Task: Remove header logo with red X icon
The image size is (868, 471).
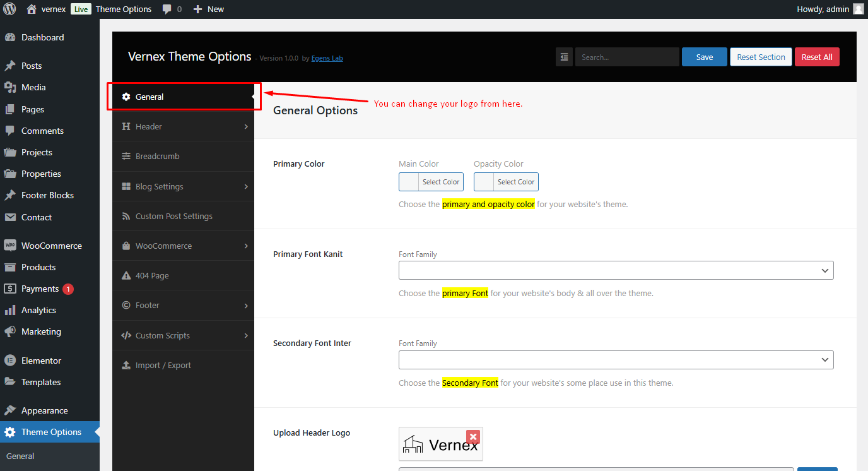Action: click(x=473, y=437)
